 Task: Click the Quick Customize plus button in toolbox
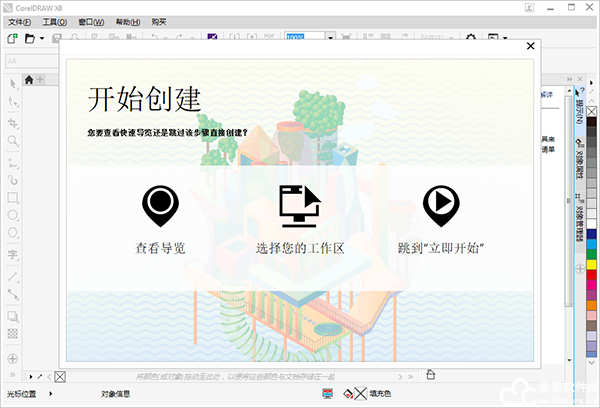click(13, 359)
